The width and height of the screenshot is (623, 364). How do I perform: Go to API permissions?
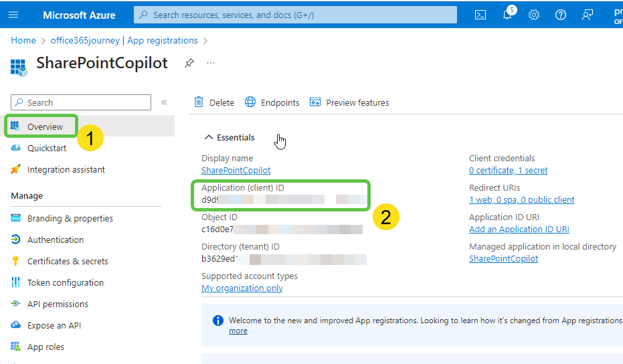click(x=58, y=304)
